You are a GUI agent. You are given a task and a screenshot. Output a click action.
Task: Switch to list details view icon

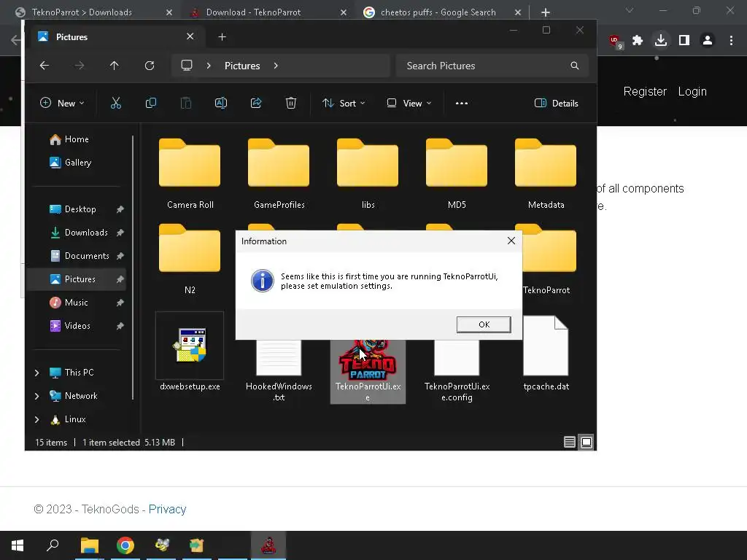pyautogui.click(x=569, y=442)
